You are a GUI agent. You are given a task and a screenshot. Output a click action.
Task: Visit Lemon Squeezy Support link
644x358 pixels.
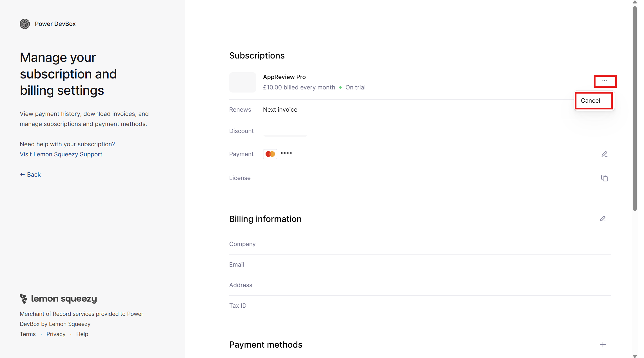point(61,154)
